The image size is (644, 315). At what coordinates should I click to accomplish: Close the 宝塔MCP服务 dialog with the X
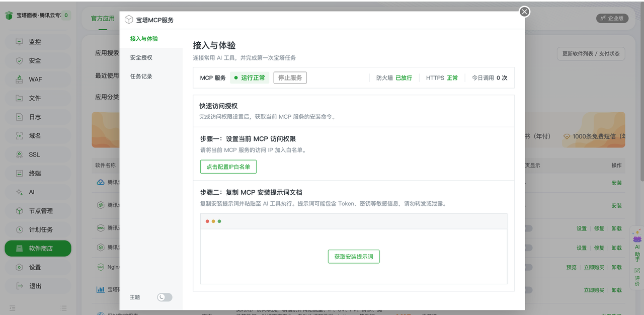pos(525,12)
